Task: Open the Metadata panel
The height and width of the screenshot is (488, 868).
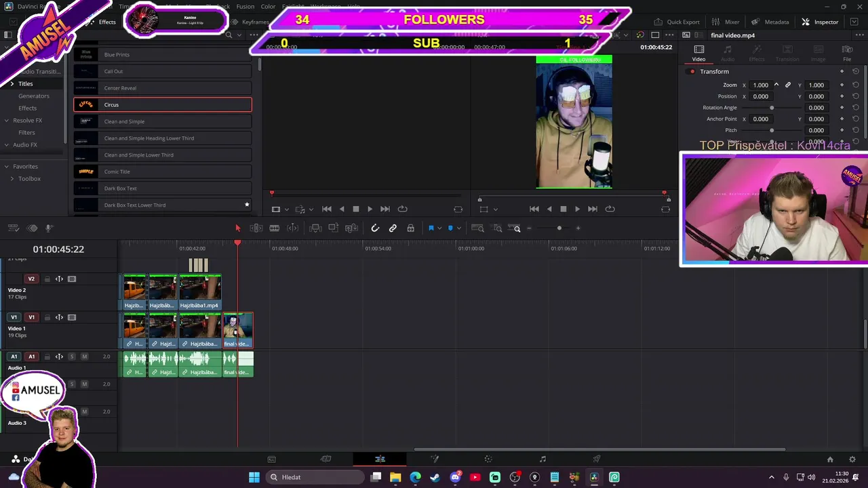Action: (770, 22)
